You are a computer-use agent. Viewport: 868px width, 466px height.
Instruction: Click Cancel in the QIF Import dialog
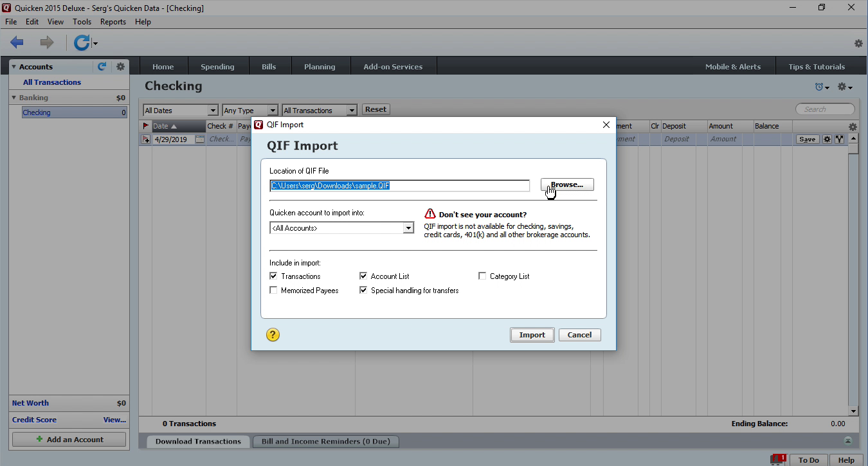point(579,335)
